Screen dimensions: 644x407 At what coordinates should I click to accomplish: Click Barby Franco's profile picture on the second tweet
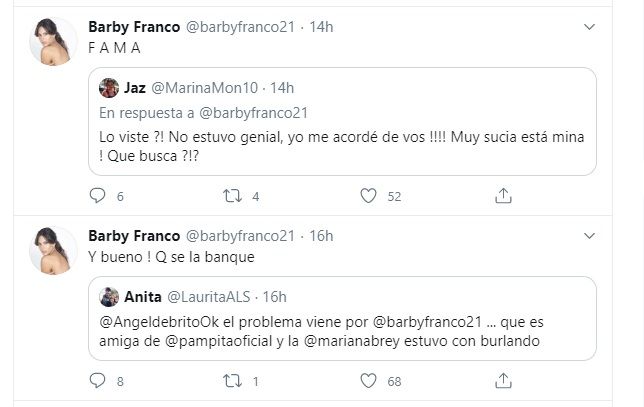click(52, 251)
